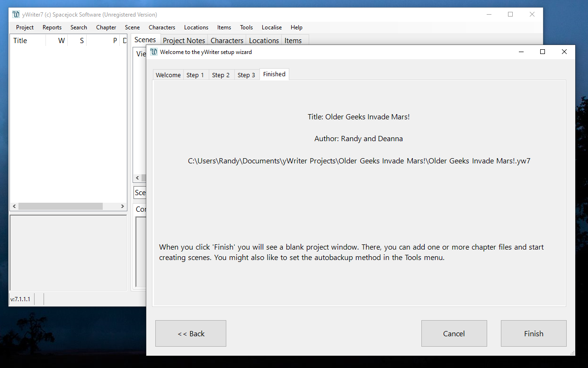Open the Help menu
This screenshot has width=588, height=368.
coord(296,27)
